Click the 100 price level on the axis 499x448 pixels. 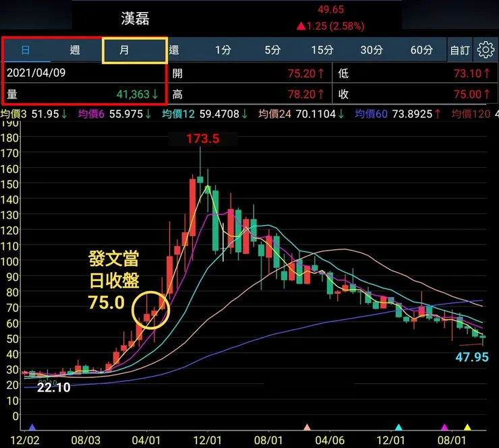pos(9,261)
